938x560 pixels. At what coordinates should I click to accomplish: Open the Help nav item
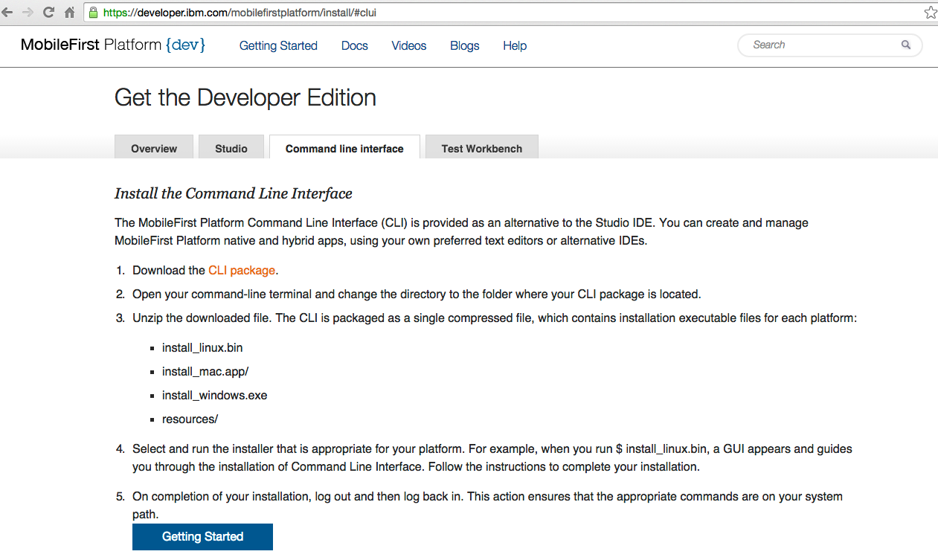tap(515, 45)
